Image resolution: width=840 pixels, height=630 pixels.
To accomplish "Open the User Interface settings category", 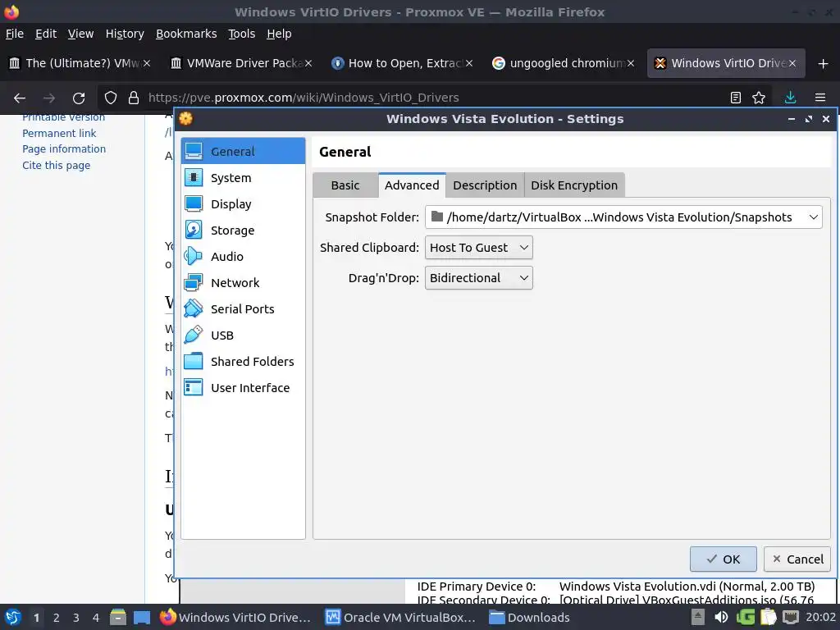I will click(x=243, y=387).
